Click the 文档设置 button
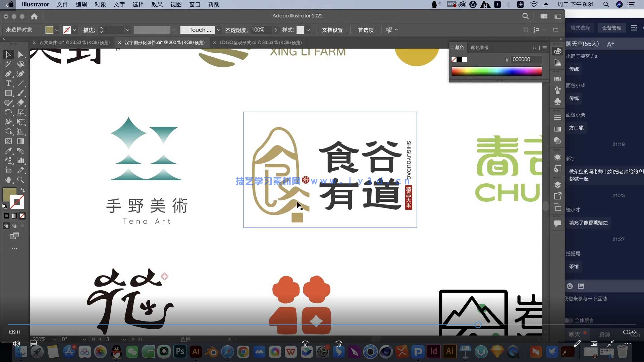644x362 pixels. [332, 30]
